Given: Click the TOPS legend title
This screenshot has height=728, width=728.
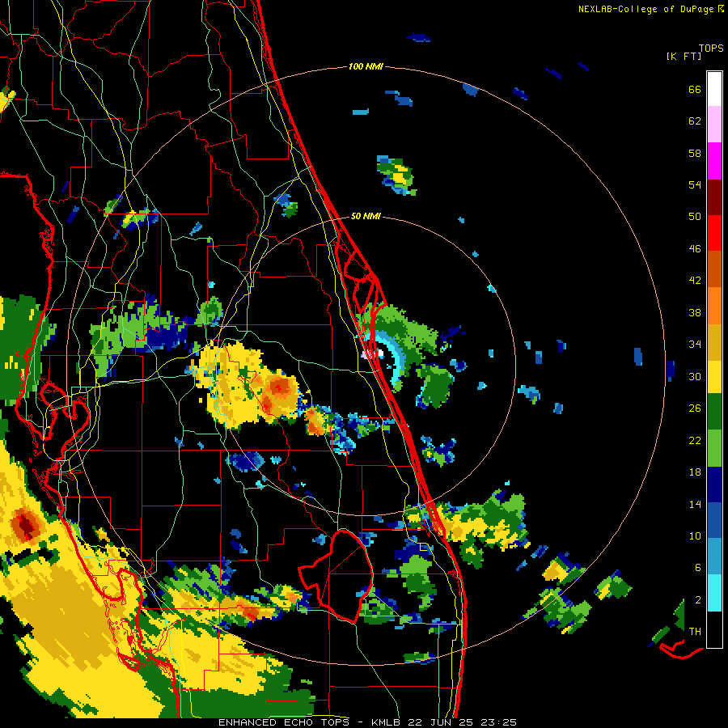Looking at the screenshot, I should click(x=711, y=49).
